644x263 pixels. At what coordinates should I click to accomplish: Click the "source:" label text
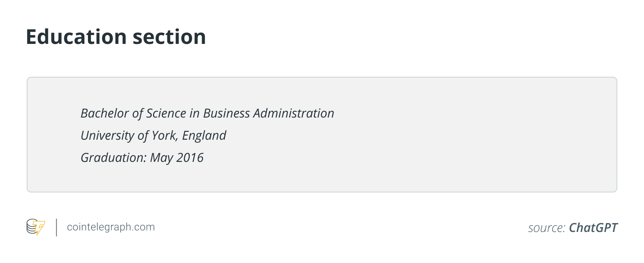pos(547,228)
